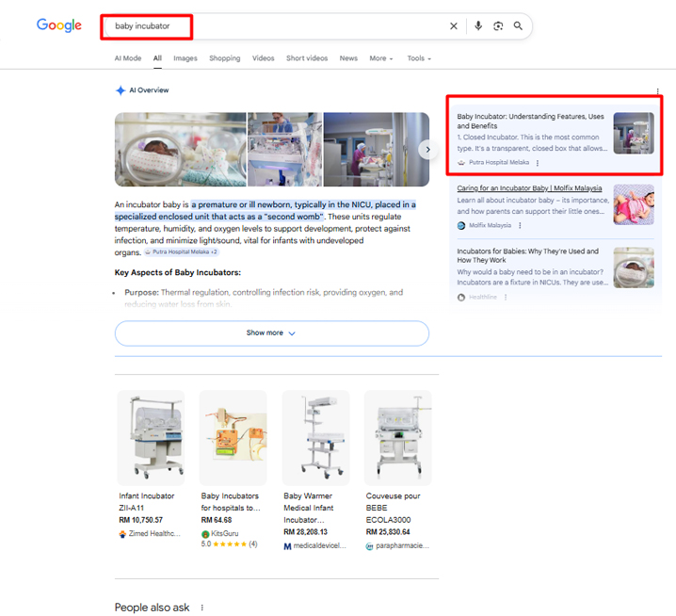Screen dimensions: 676x616
Task: Switch to Videos tab
Action: coord(263,58)
